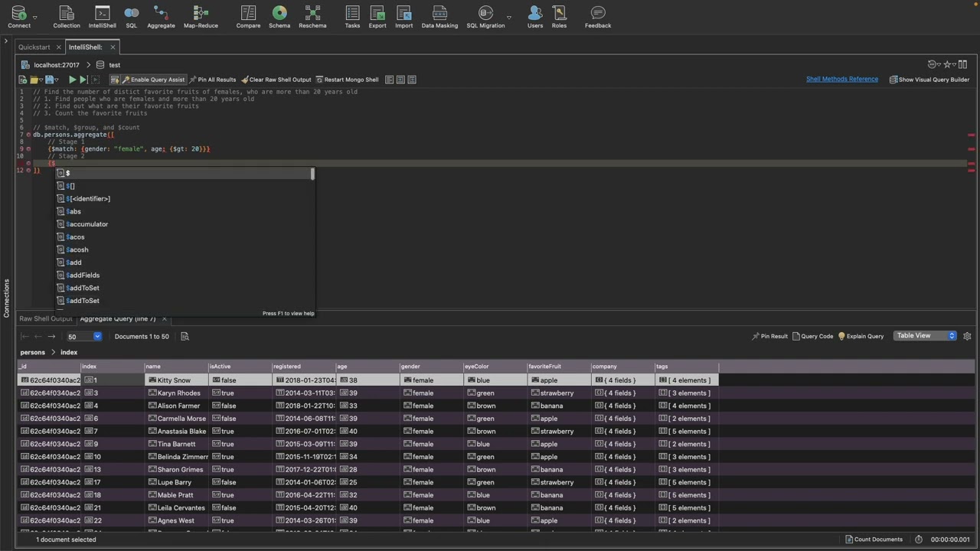Go to next page arrow of results
This screenshot has width=980, height=551.
point(51,336)
